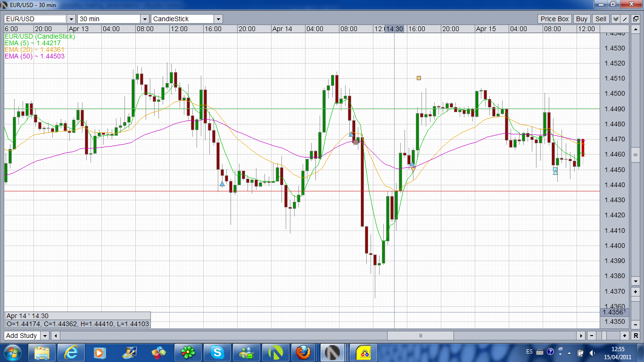Open the EUR/USD symbol dropdown arrow

[71, 19]
